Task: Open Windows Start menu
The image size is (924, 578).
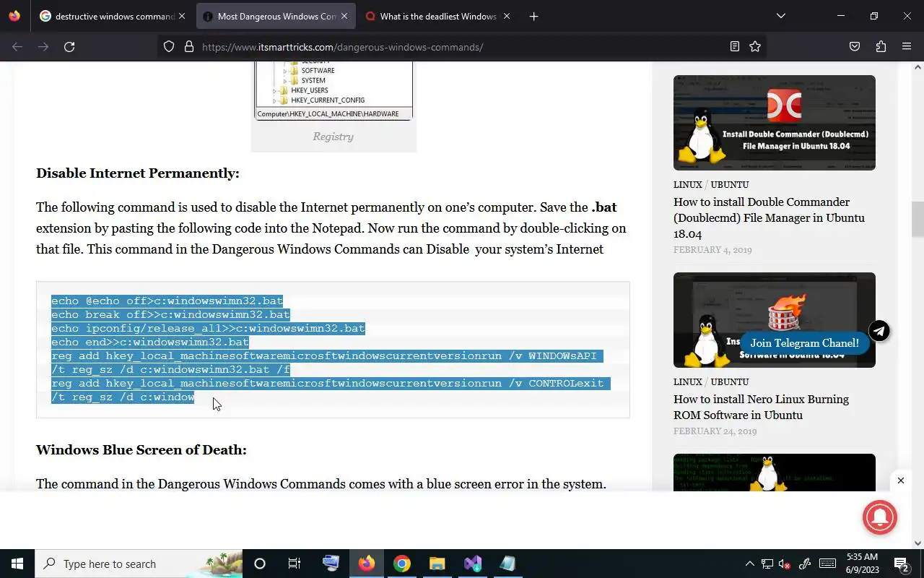Action: 17,564
